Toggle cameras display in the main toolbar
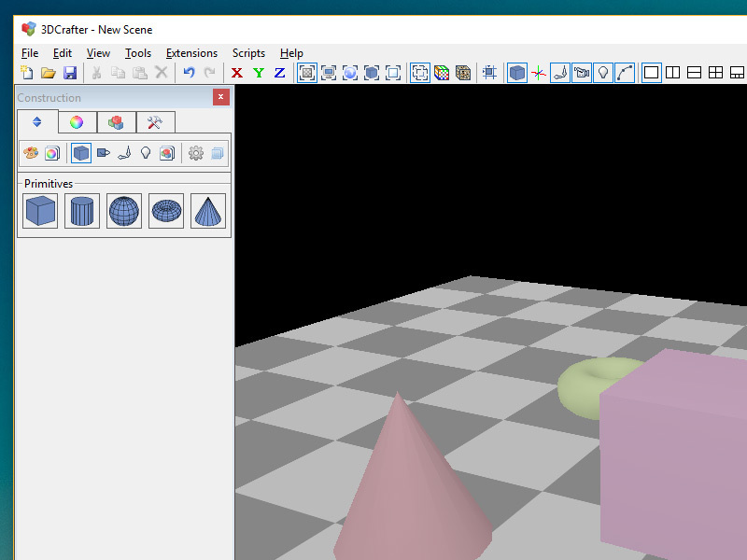 click(582, 73)
